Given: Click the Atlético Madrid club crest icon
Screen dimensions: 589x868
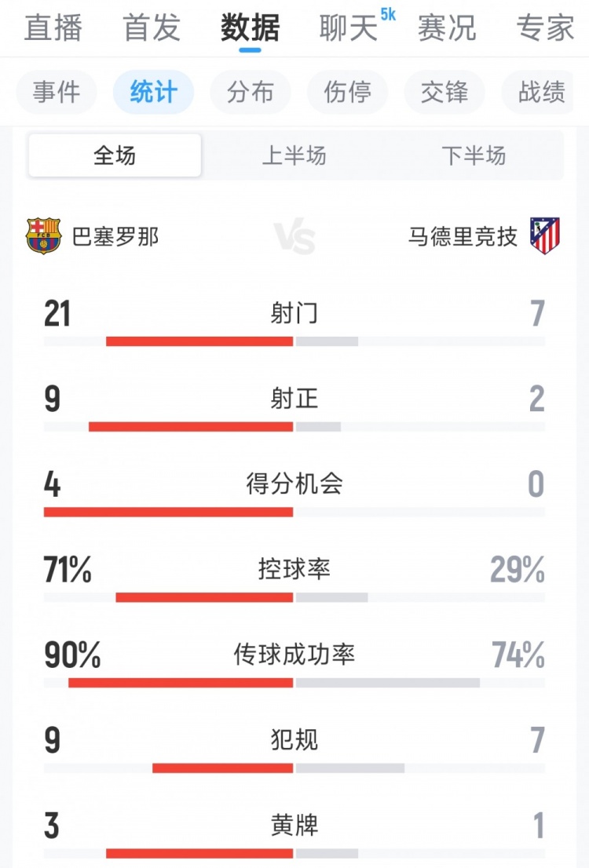Looking at the screenshot, I should click(x=544, y=236).
